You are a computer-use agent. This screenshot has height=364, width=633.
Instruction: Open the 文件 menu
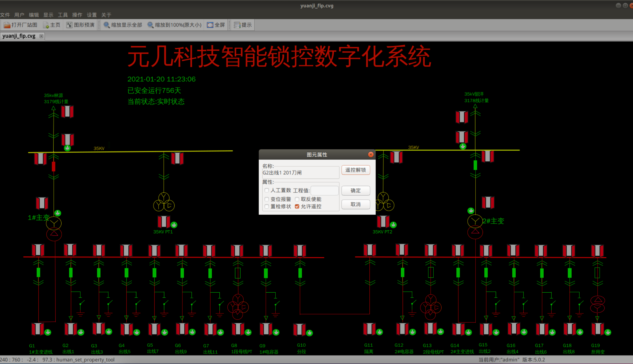click(x=5, y=15)
